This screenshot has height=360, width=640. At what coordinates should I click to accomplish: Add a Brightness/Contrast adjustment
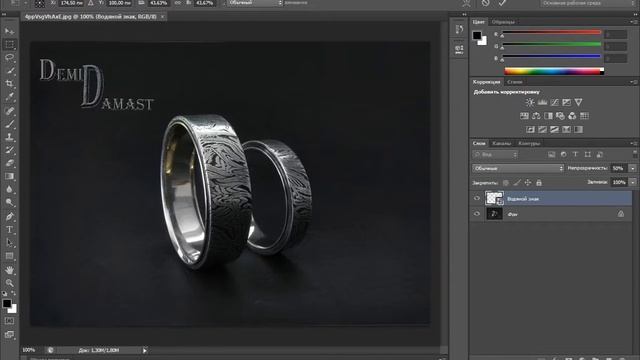click(530, 102)
